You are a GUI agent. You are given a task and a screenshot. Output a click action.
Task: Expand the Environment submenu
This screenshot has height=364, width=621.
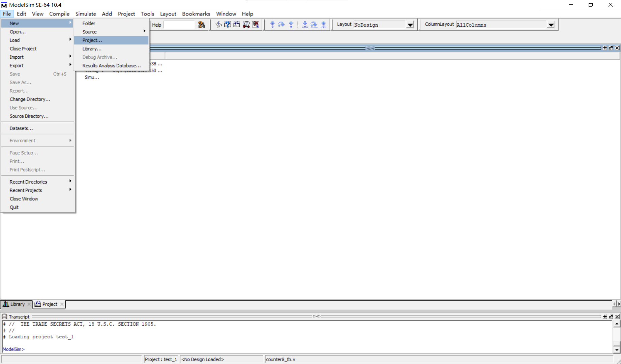coord(38,141)
